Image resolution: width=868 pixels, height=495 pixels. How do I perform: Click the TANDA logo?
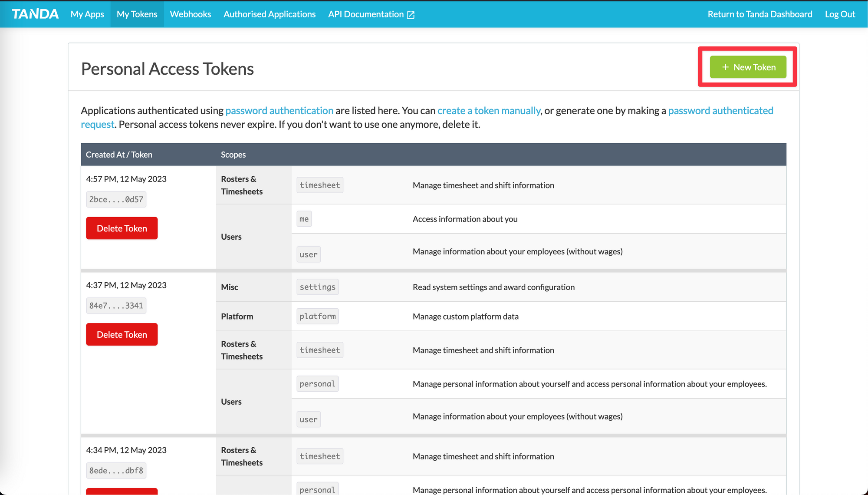click(35, 14)
